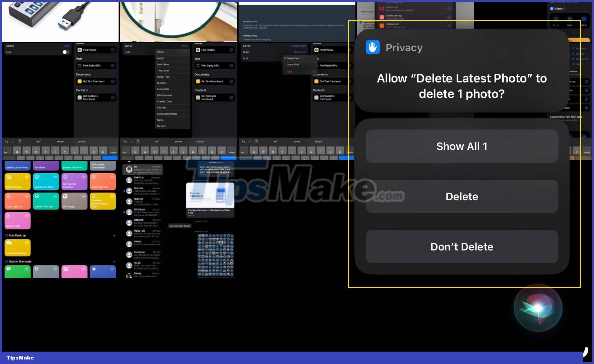Tap the Get Text from Input action icon
The width and height of the screenshot is (594, 364).
[x=79, y=81]
